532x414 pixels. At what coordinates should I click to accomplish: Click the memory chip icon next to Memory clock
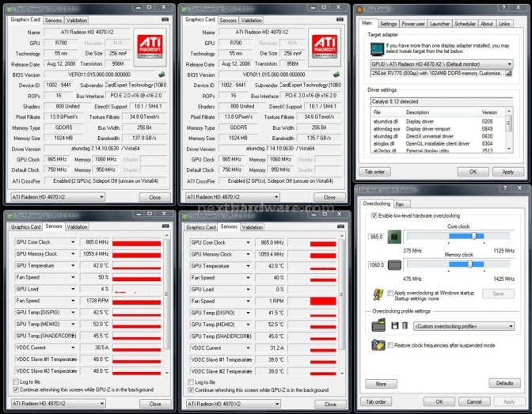click(394, 264)
